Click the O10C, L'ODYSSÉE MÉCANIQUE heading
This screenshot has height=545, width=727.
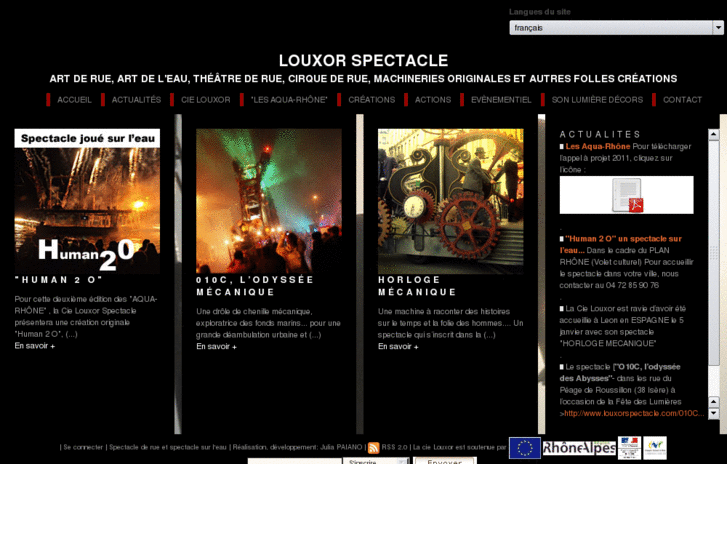[x=255, y=286]
